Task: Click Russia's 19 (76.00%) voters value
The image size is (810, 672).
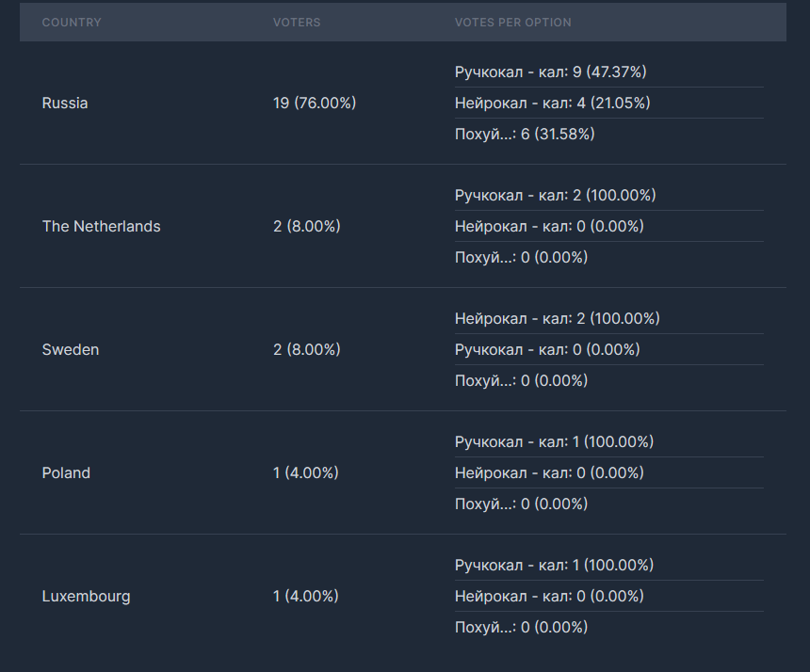Action: (315, 104)
